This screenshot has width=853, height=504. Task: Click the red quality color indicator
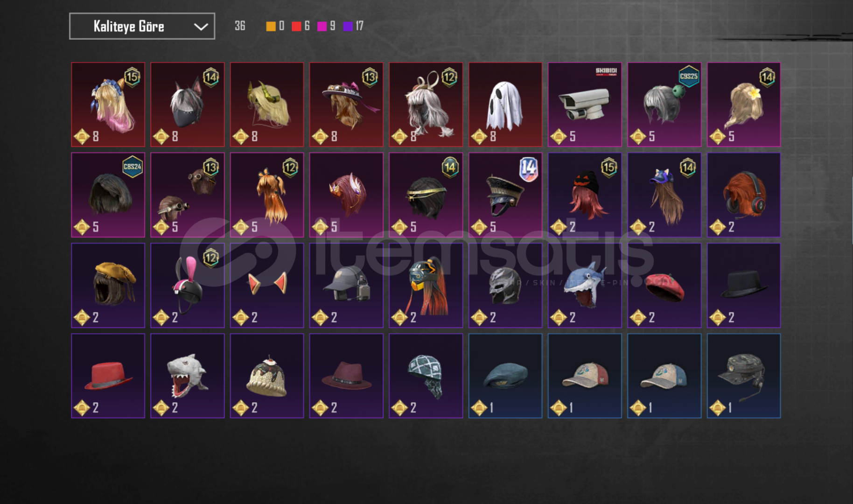click(296, 26)
